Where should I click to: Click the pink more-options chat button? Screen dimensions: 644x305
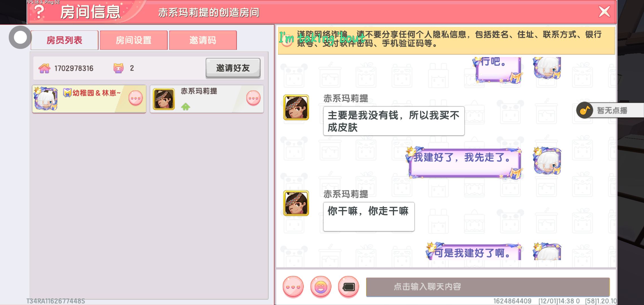tap(293, 287)
